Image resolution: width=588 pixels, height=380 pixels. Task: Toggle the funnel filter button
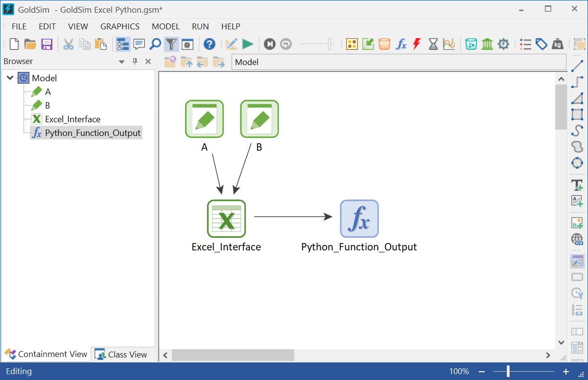pos(171,44)
